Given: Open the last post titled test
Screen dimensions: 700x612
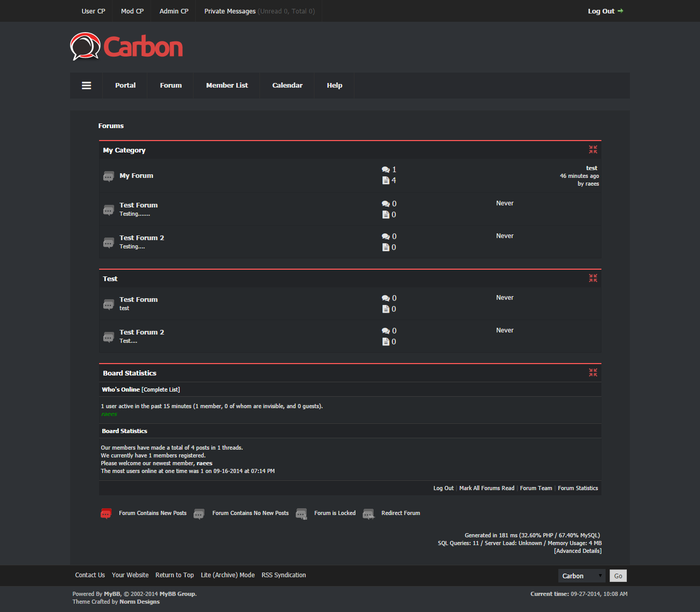Looking at the screenshot, I should coord(592,168).
